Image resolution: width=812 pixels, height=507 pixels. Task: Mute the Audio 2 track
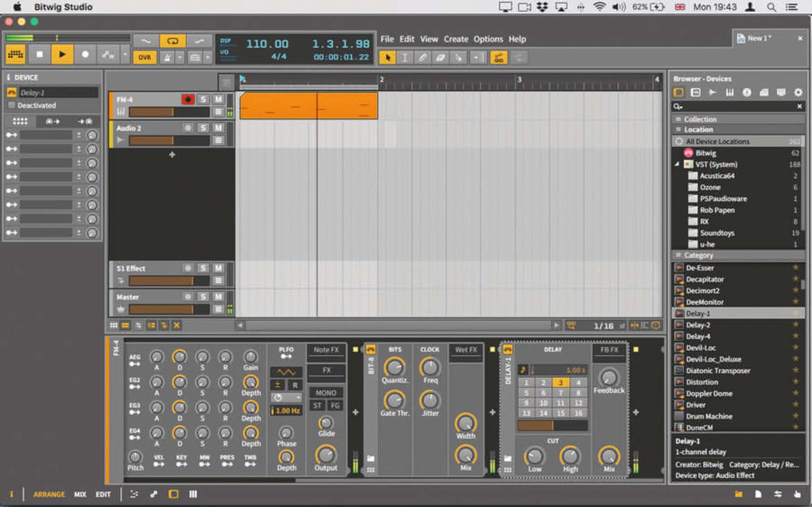(x=218, y=128)
